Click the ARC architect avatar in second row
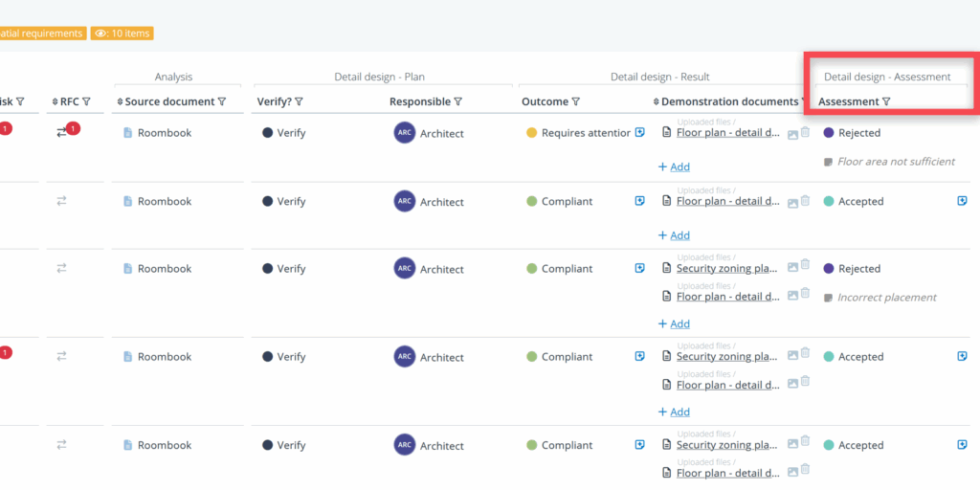 point(404,201)
